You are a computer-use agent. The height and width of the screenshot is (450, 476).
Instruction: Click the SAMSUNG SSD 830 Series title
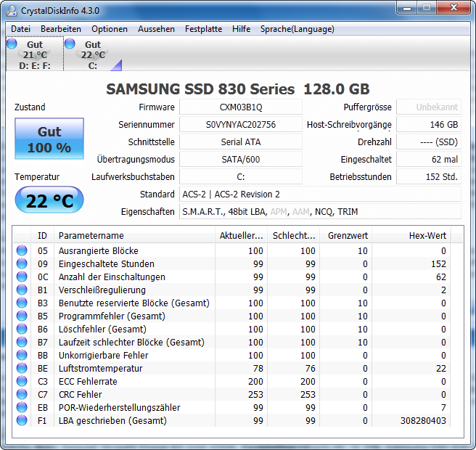[x=238, y=89]
